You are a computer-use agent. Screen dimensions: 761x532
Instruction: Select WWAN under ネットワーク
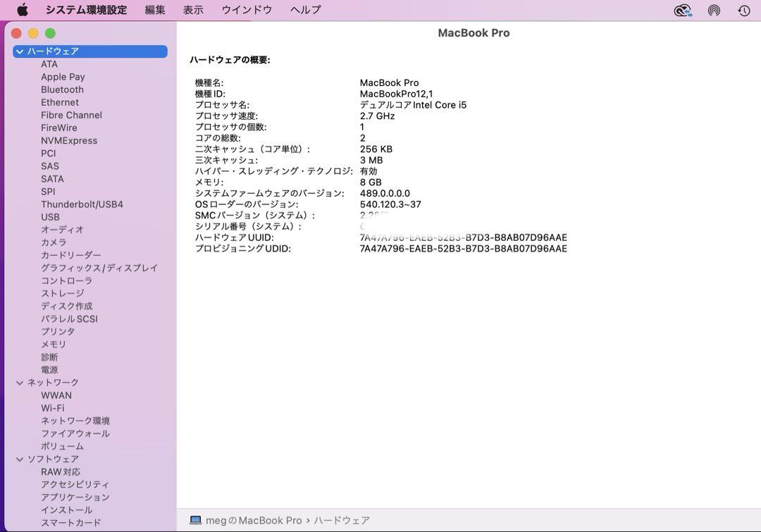coord(56,395)
